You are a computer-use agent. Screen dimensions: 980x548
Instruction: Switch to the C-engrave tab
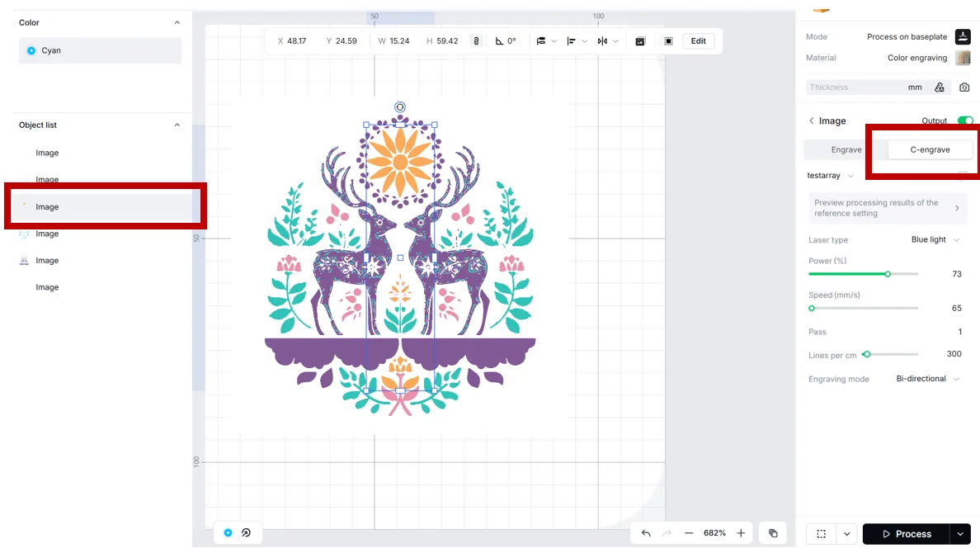pos(930,149)
